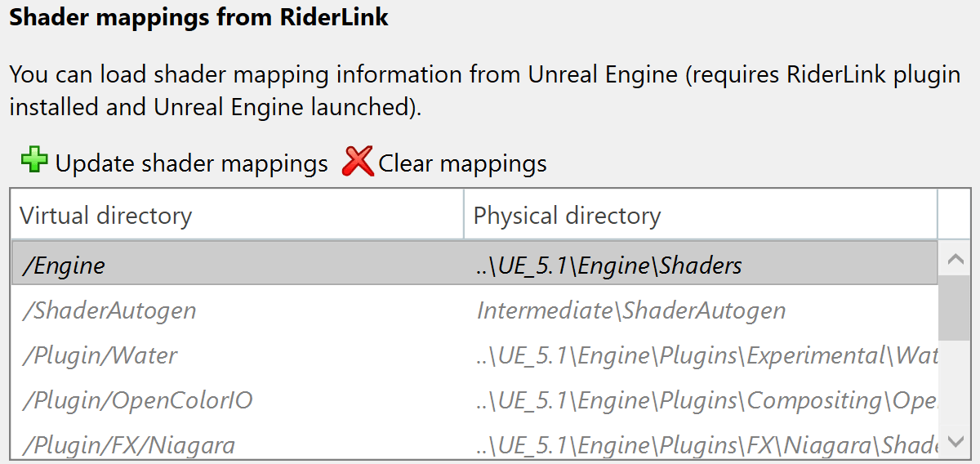Screen dimensions: 980x464
Task: Choose the /Plugin/OpenColorIO mapping entry
Action: click(137, 400)
